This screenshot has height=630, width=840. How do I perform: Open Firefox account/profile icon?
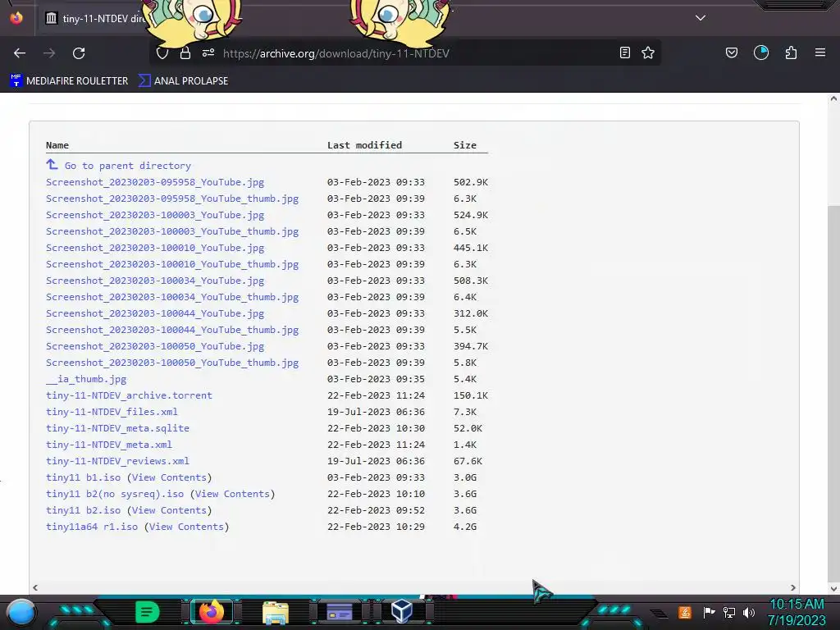[761, 52]
